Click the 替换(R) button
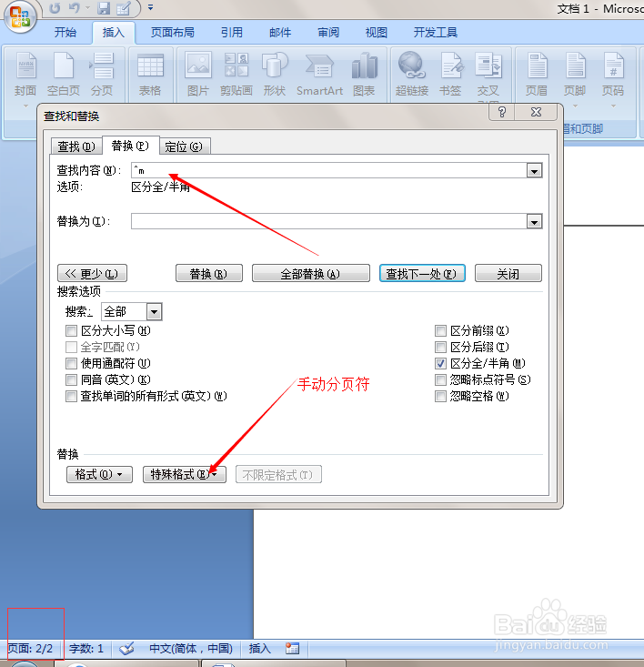The image size is (644, 667). pos(208,274)
